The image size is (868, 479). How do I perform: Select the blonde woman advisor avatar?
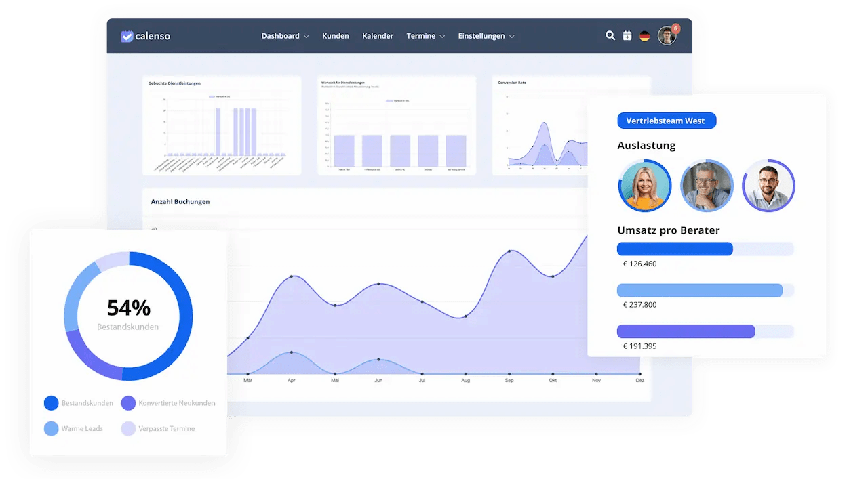[644, 186]
